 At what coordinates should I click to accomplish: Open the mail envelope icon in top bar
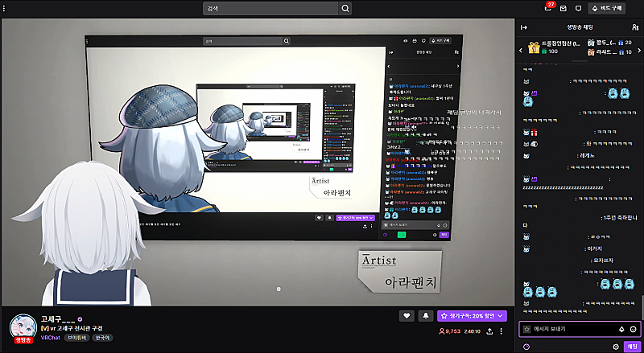[564, 9]
